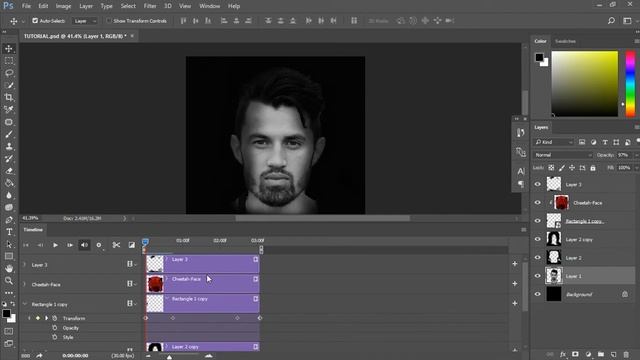
Task: Add media to Layer 3 track
Action: (515, 264)
